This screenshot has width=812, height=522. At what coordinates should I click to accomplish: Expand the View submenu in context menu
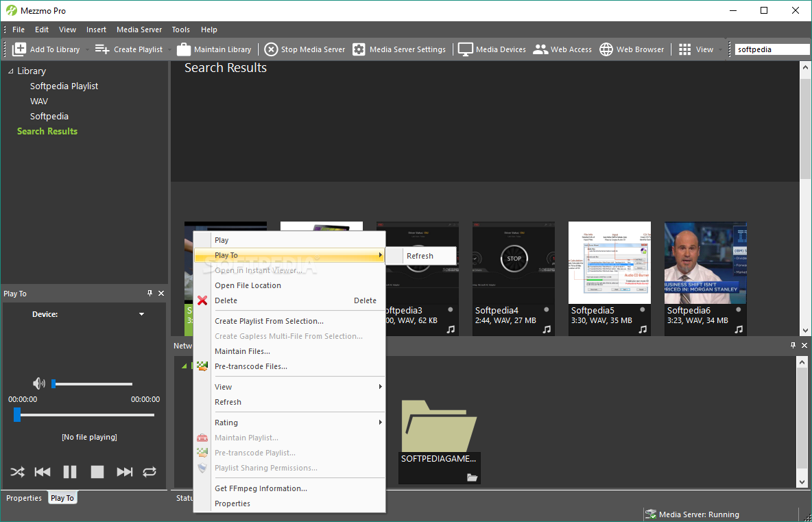[x=289, y=387]
